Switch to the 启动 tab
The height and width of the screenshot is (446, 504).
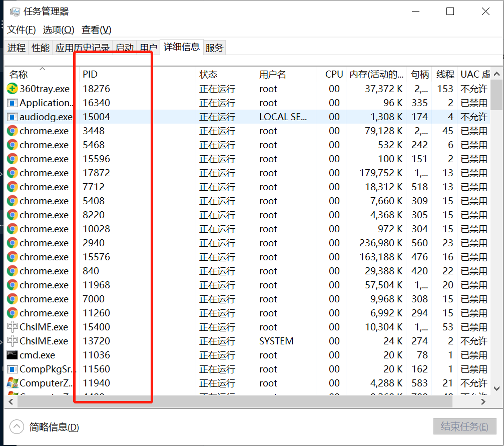(125, 48)
